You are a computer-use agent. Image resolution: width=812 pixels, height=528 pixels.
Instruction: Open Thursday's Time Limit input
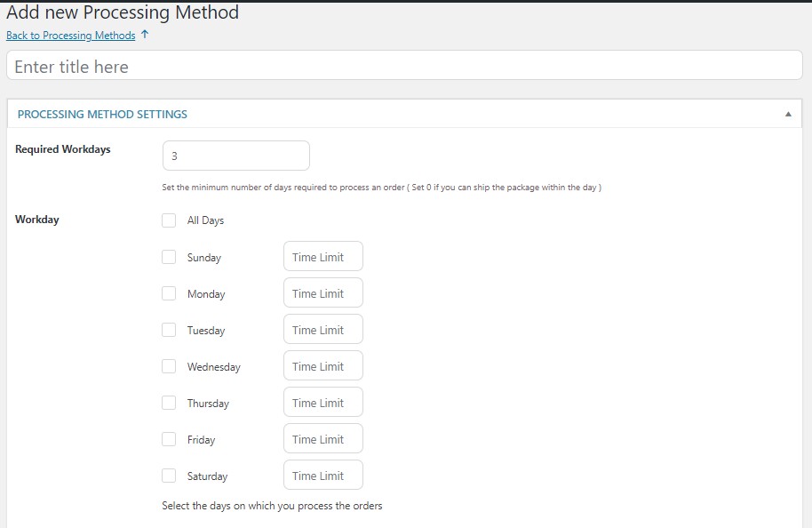click(x=323, y=403)
